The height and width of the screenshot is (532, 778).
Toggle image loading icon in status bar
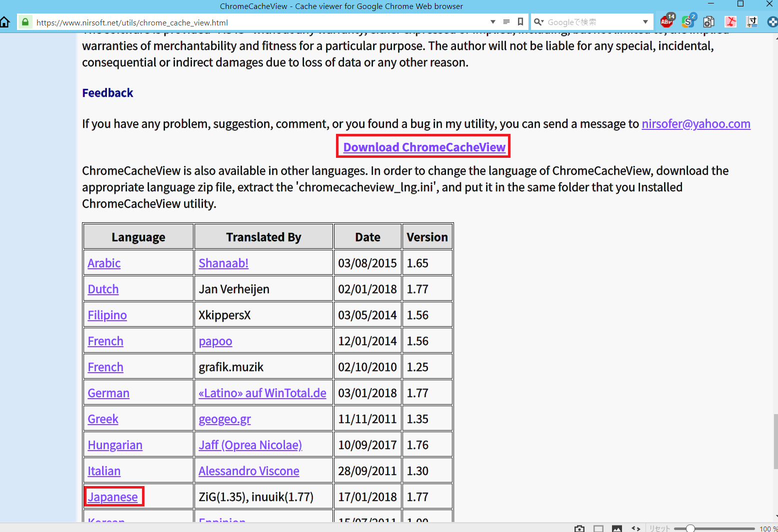click(x=617, y=529)
